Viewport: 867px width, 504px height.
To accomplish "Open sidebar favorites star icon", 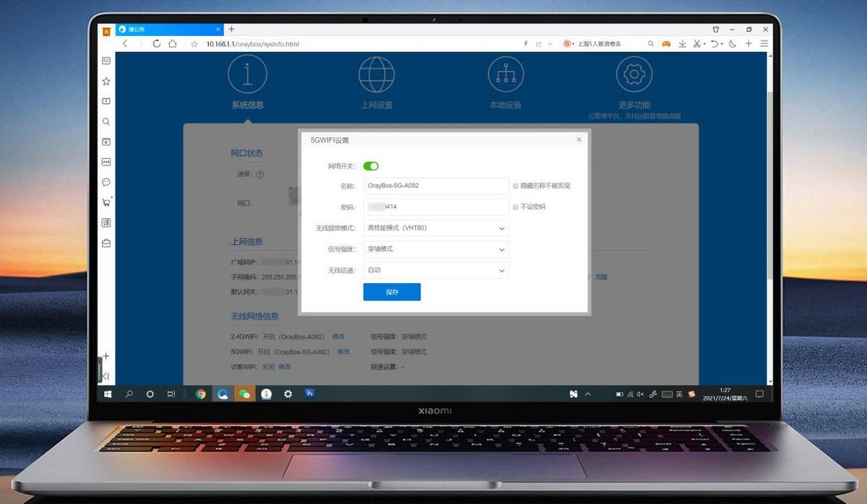I will (x=106, y=82).
